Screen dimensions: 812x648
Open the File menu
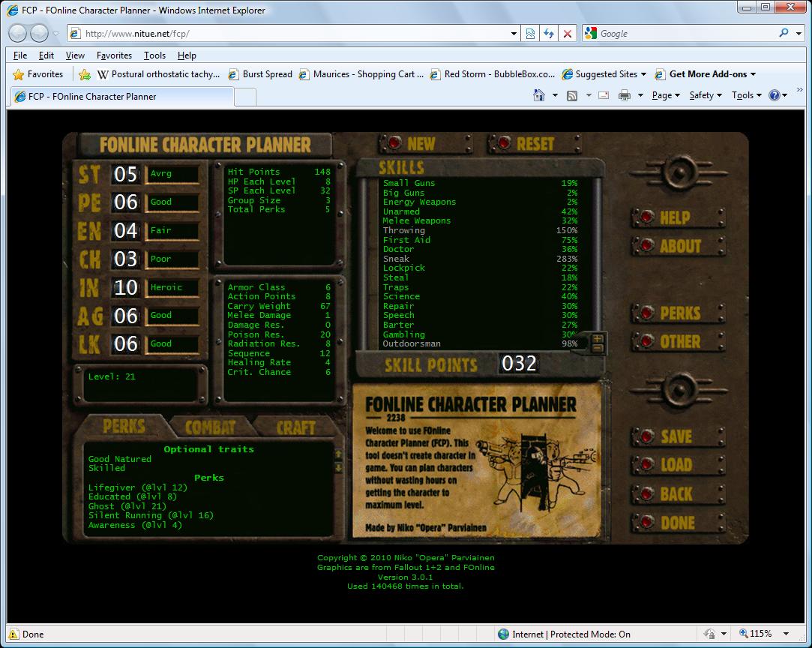tap(20, 55)
